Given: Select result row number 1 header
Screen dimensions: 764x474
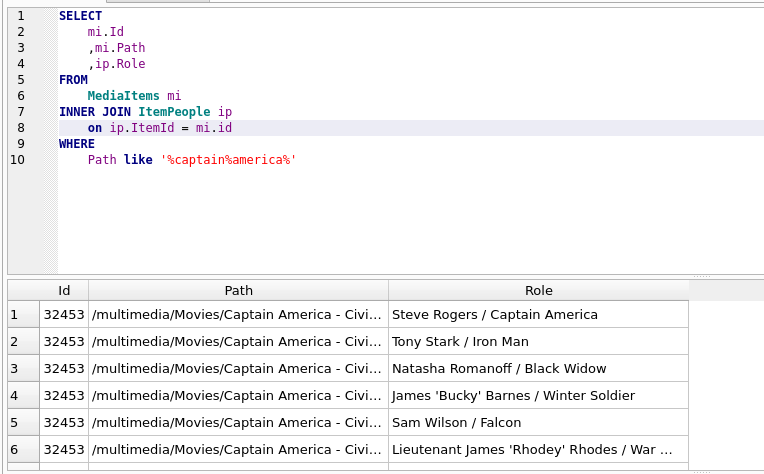Looking at the screenshot, I should pos(23,315).
